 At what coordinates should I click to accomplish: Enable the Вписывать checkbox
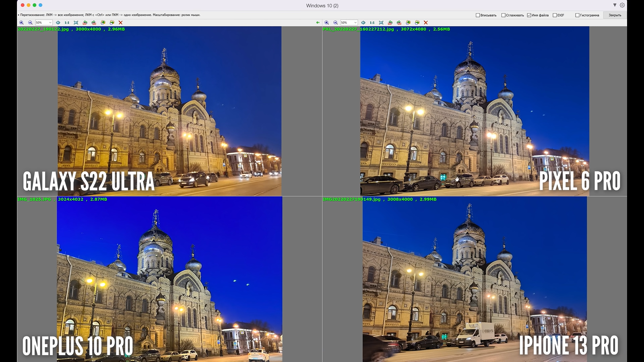pyautogui.click(x=478, y=15)
